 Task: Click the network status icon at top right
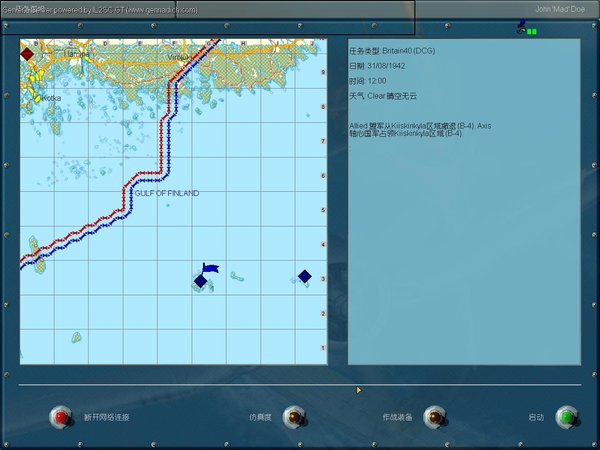[526, 28]
